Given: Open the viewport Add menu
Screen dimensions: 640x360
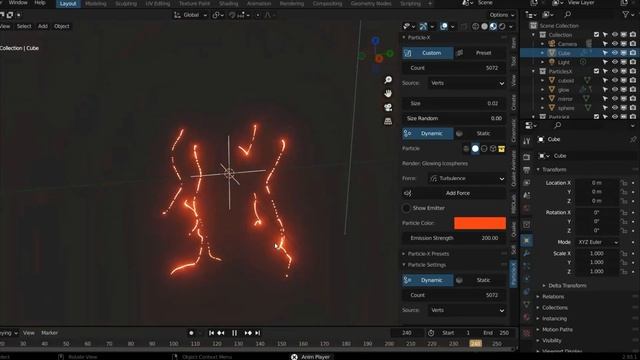Looking at the screenshot, I should [42, 26].
